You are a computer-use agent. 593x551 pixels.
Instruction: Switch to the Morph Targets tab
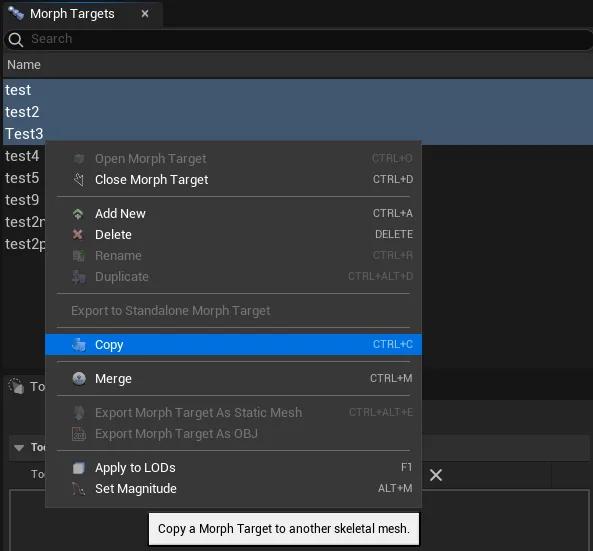(x=72, y=14)
